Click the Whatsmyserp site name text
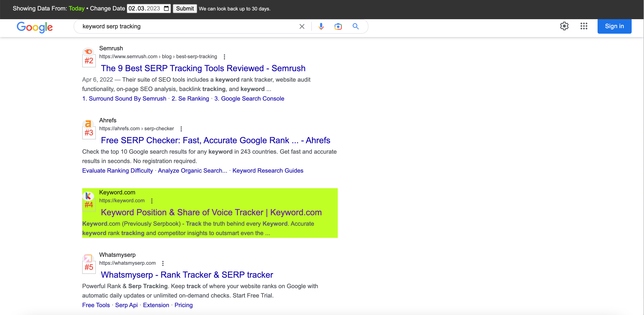Screen dimensions: 644x315 tap(117, 255)
